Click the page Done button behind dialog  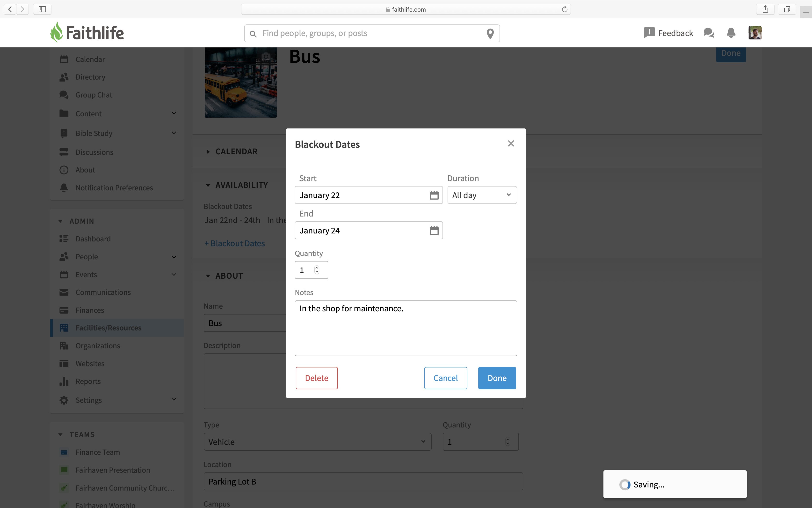click(x=731, y=54)
